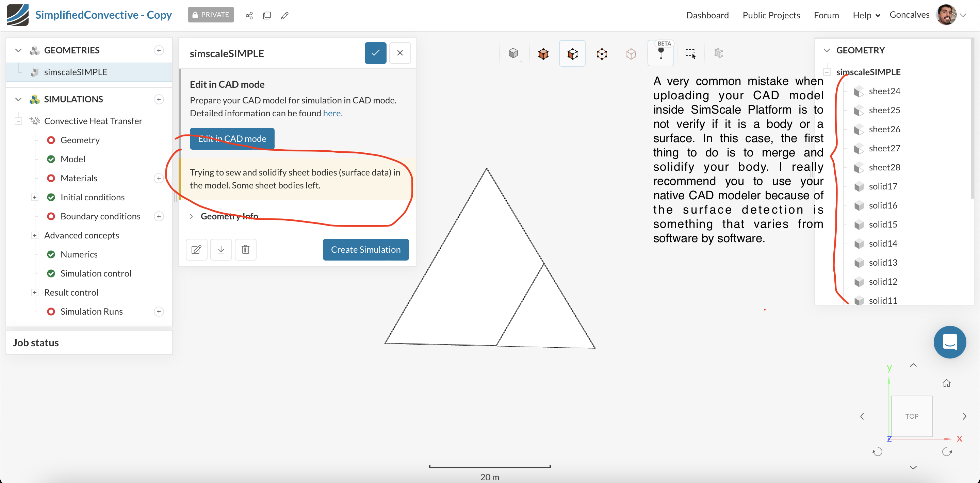Collapse the Convective Heat Transfer tree
Screen dimensions: 980x483
point(18,121)
